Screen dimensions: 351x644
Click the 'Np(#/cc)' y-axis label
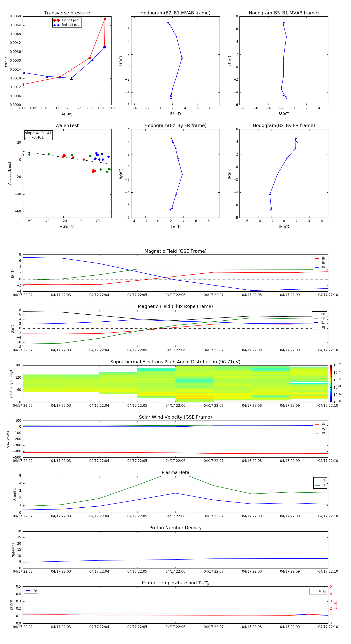[13, 550]
